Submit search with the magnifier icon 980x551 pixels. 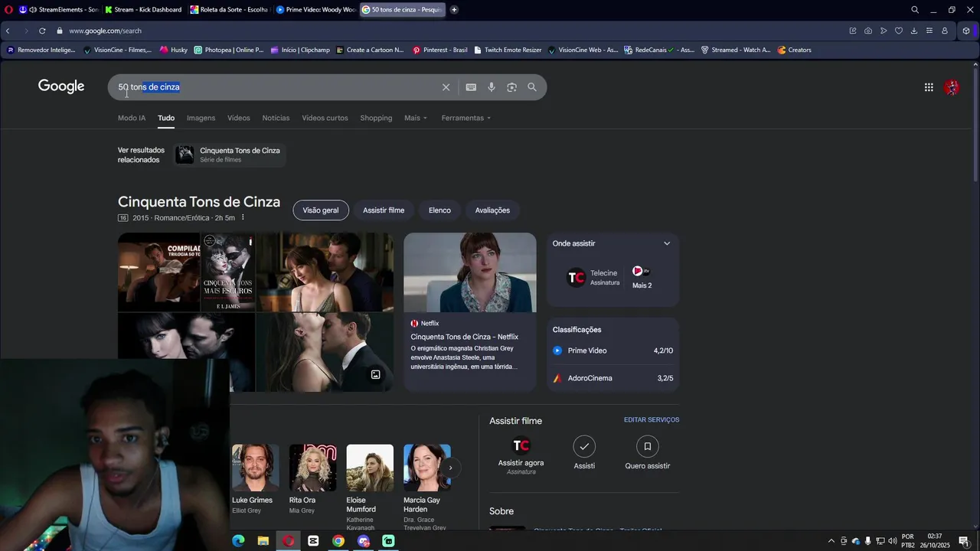532,87
